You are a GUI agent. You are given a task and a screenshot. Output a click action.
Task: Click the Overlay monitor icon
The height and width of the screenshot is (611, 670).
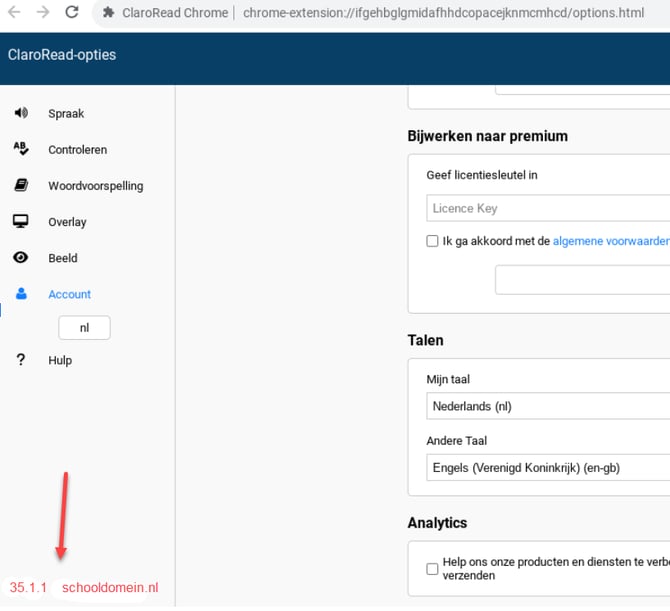point(21,221)
